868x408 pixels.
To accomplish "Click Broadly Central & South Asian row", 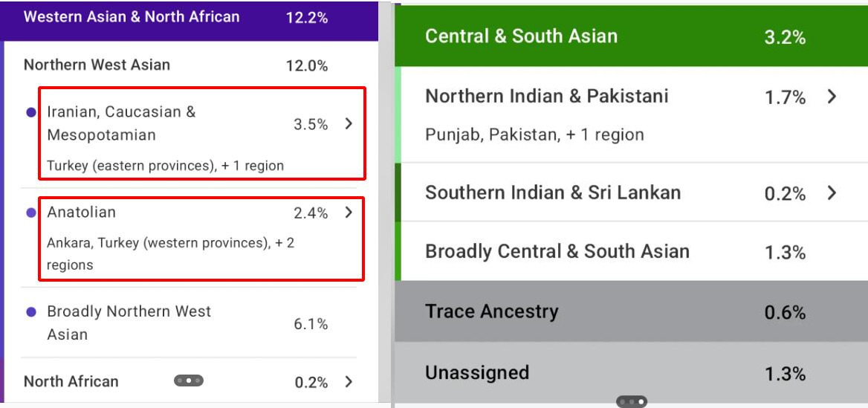I will tap(557, 252).
